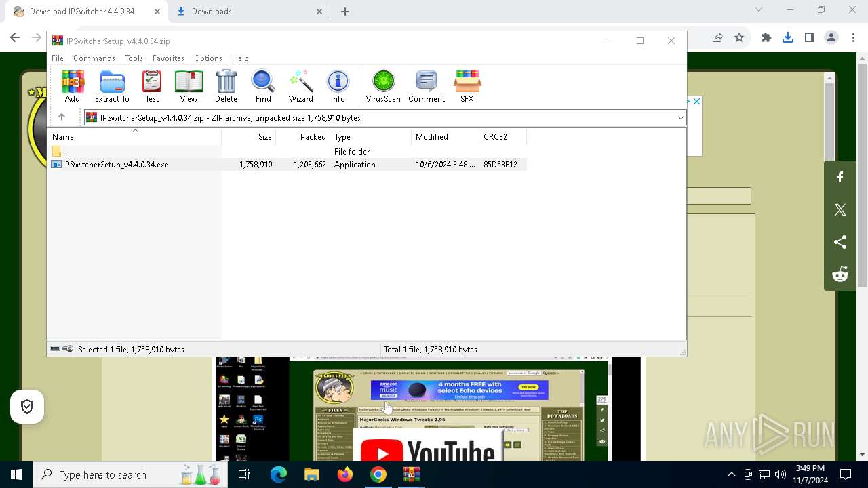Open the File menu
Screen dimensions: 868x488
tap(58, 58)
